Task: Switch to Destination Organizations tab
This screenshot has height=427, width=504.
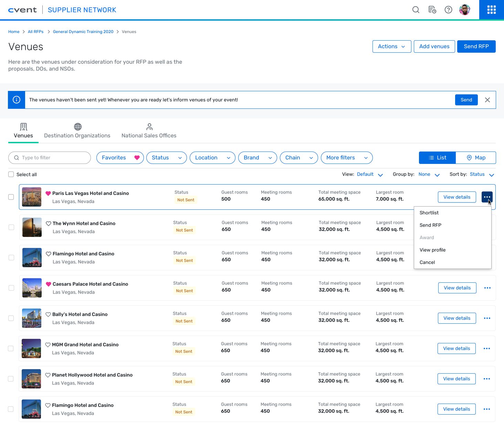Action: click(x=77, y=131)
